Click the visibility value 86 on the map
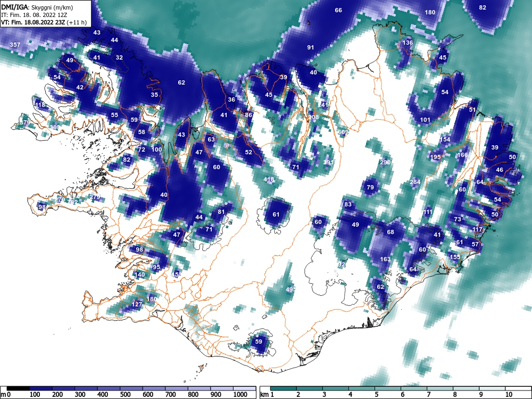 [248, 115]
